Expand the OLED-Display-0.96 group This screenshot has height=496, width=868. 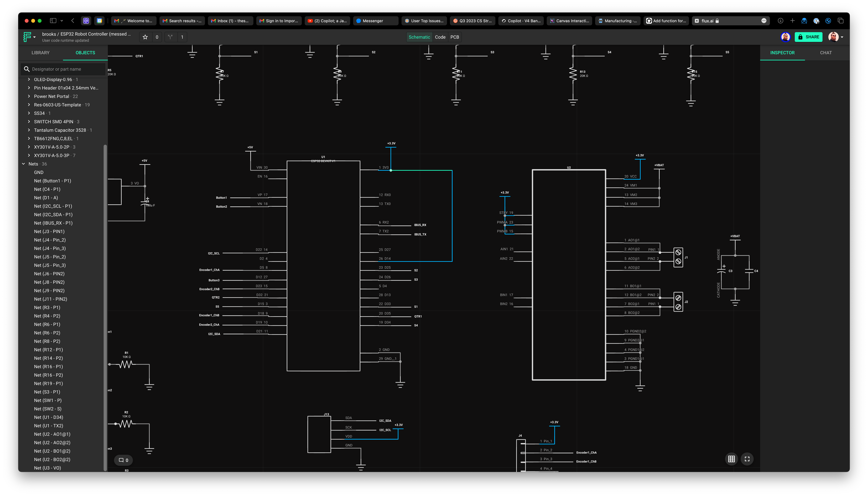coord(29,79)
